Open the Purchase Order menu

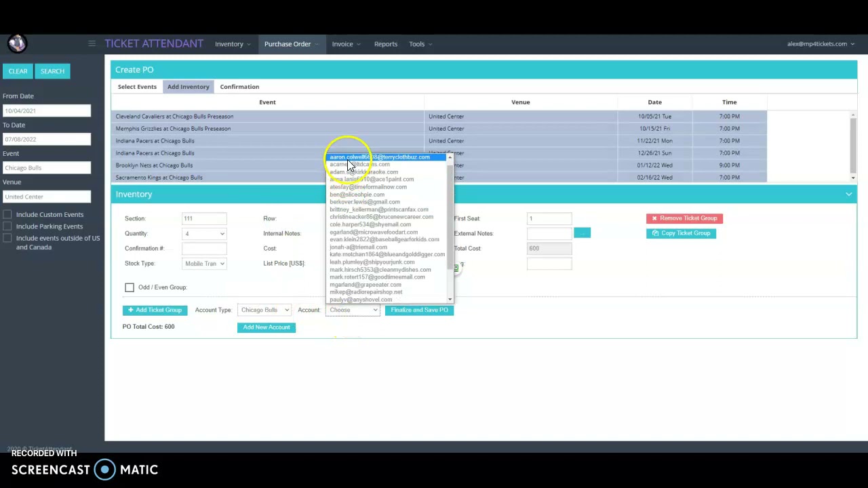(x=291, y=44)
